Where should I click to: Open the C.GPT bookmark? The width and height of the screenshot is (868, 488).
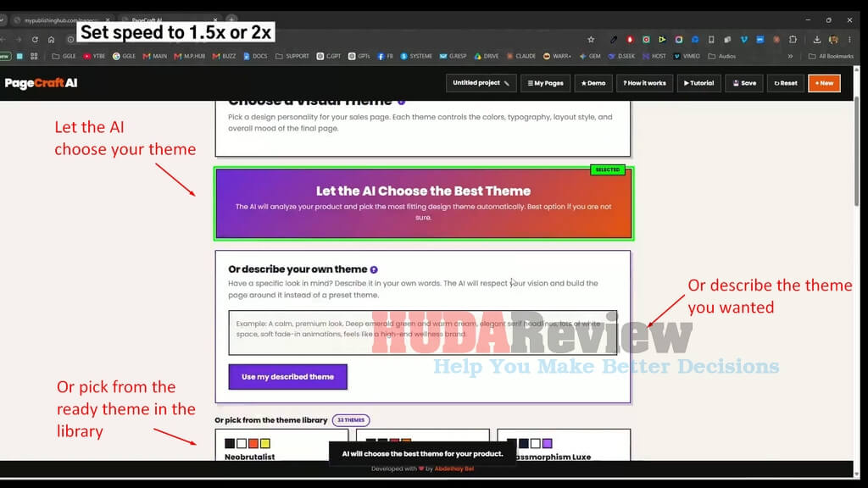click(329, 56)
